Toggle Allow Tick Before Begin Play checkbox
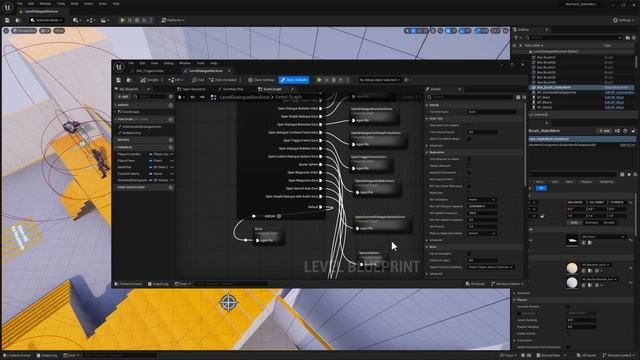Image resolution: width=640 pixels, height=360 pixels. 469,139
